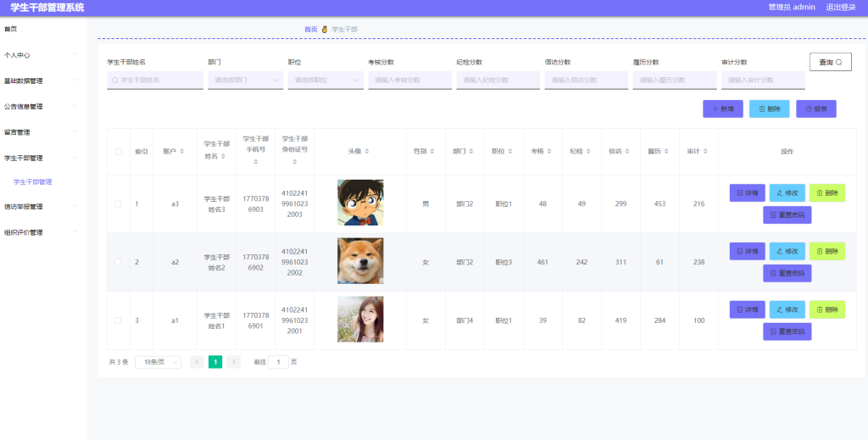Toggle the select-all header checkbox
The width and height of the screenshot is (868, 440).
click(119, 152)
